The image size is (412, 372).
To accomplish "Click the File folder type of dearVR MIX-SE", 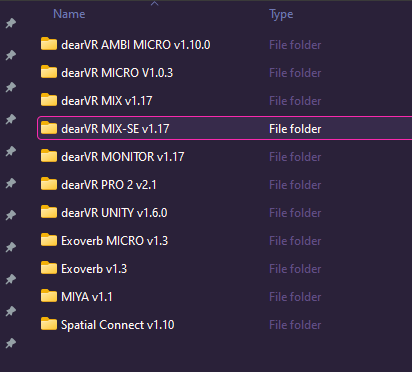I will point(295,129).
